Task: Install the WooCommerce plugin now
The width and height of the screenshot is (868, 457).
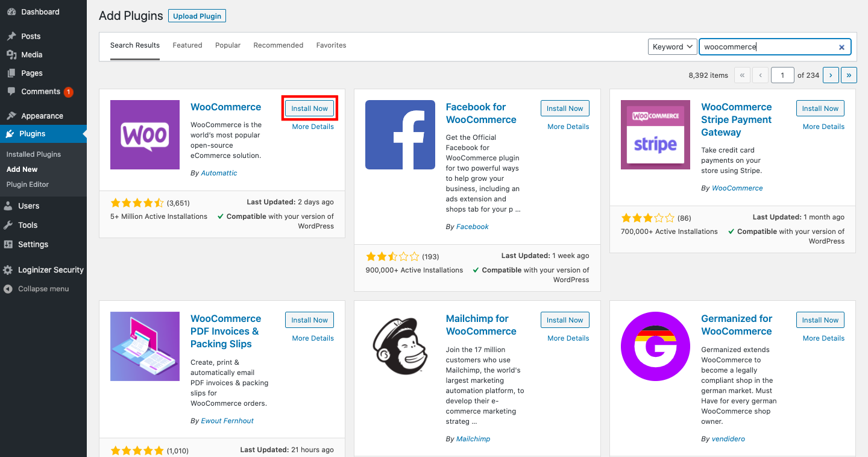Action: [x=310, y=109]
